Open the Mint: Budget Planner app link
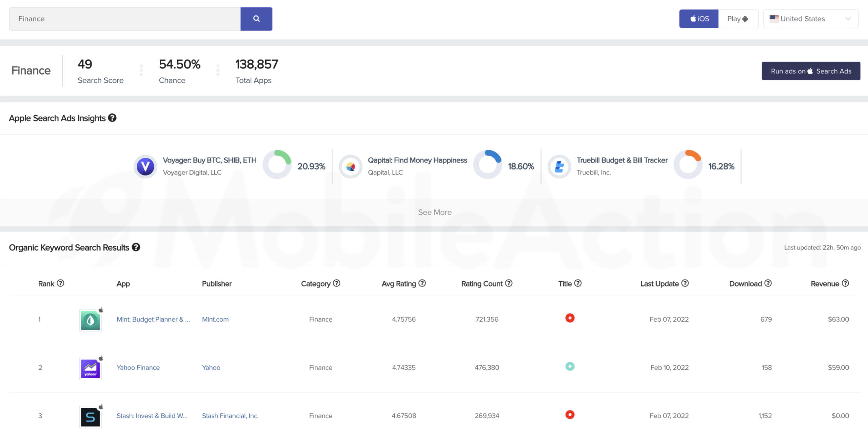This screenshot has height=440, width=868. point(153,319)
